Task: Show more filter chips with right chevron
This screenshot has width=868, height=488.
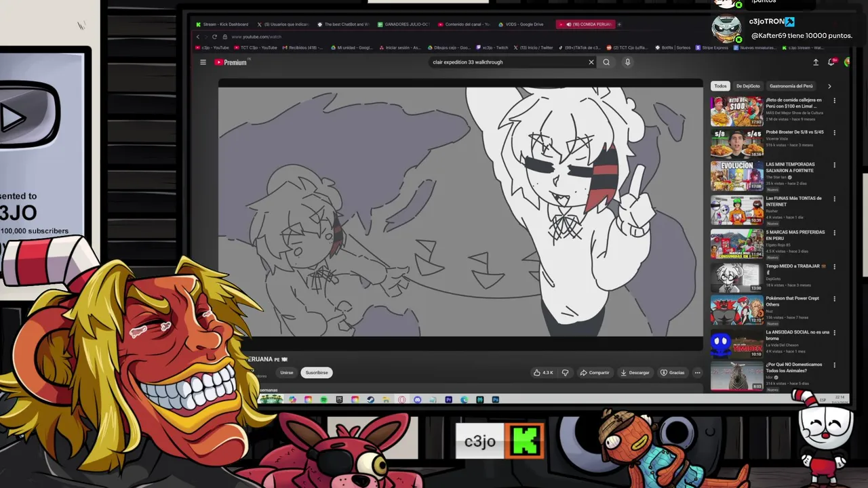Action: click(x=829, y=86)
